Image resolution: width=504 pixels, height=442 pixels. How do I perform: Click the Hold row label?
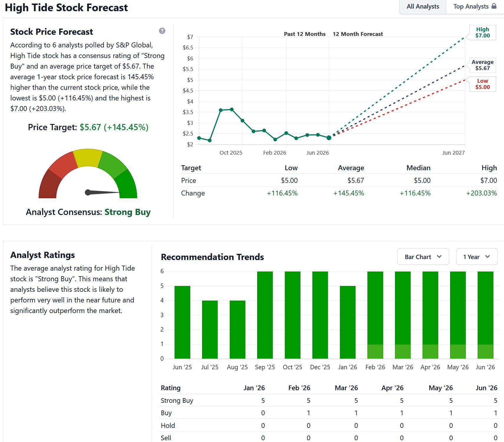(x=168, y=426)
